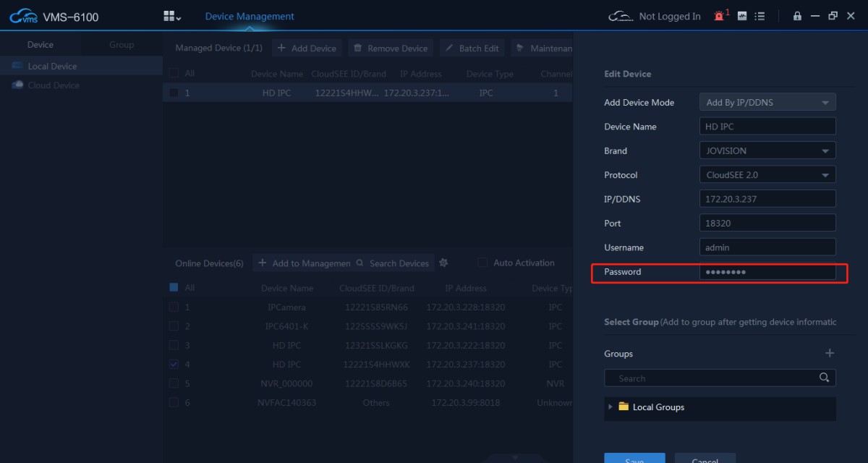
Task: Click the Save button
Action: [634, 459]
